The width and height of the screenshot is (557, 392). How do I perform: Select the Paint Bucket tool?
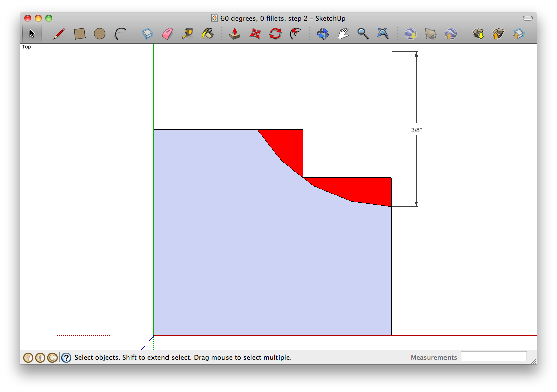[x=208, y=33]
